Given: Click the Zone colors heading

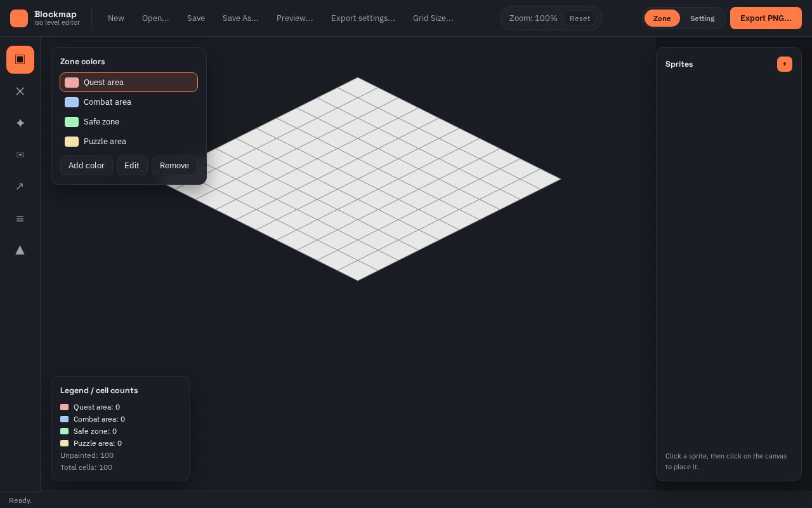Looking at the screenshot, I should [82, 62].
